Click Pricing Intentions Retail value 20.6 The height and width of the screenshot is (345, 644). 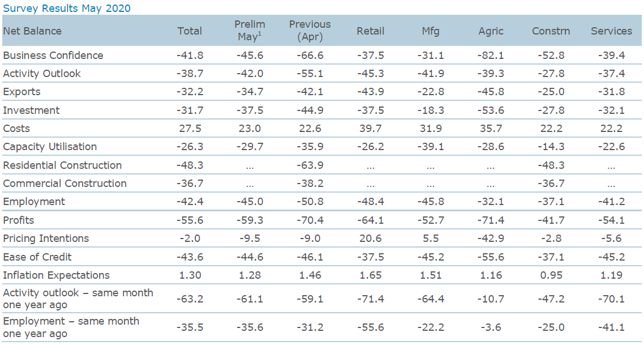(371, 238)
